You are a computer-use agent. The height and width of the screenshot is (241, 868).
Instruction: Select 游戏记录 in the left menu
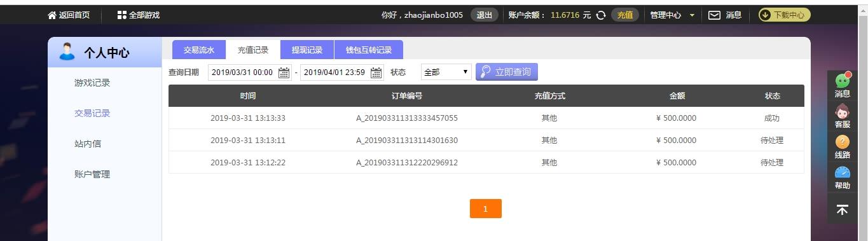click(92, 83)
